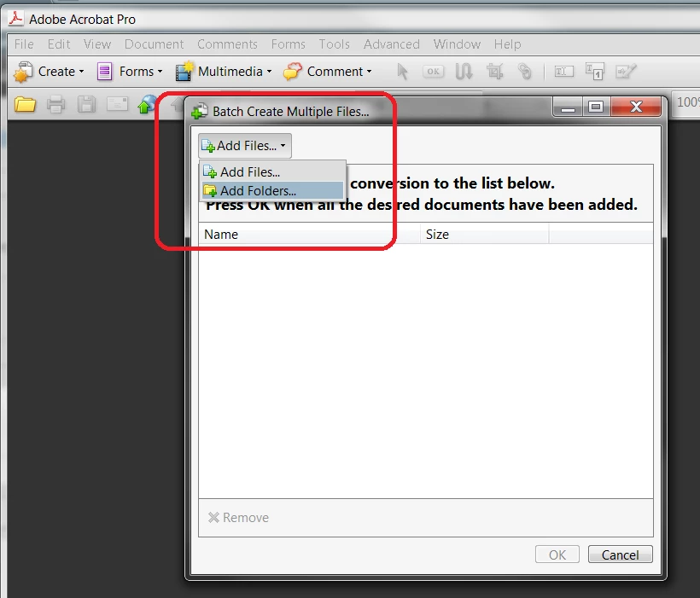Expand the Multimedia toolbar menu
Viewport: 700px width, 598px height.
tap(224, 72)
